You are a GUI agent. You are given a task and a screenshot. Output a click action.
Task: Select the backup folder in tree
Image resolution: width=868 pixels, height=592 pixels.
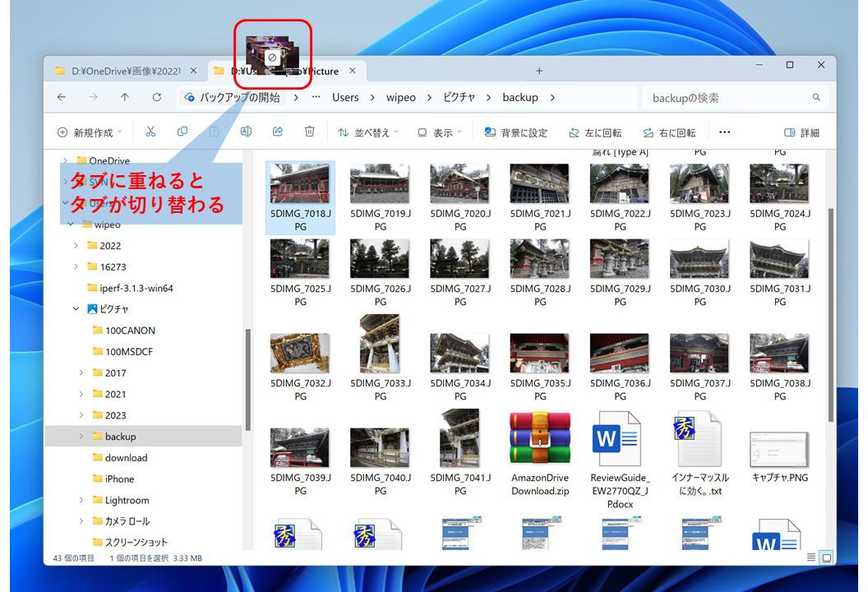pos(143,437)
